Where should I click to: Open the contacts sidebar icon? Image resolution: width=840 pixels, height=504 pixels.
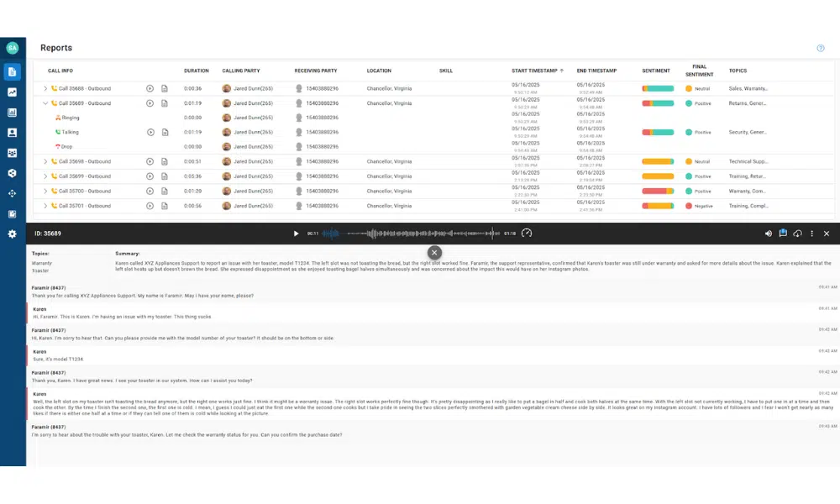(13, 133)
